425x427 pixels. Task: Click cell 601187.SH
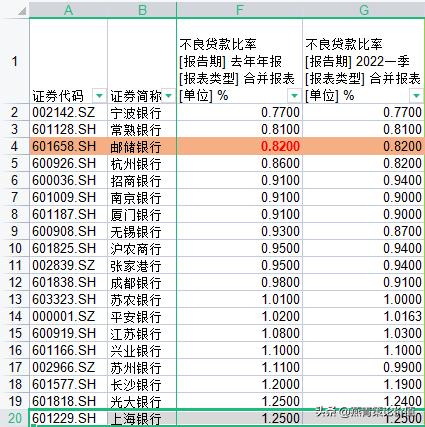coord(68,214)
